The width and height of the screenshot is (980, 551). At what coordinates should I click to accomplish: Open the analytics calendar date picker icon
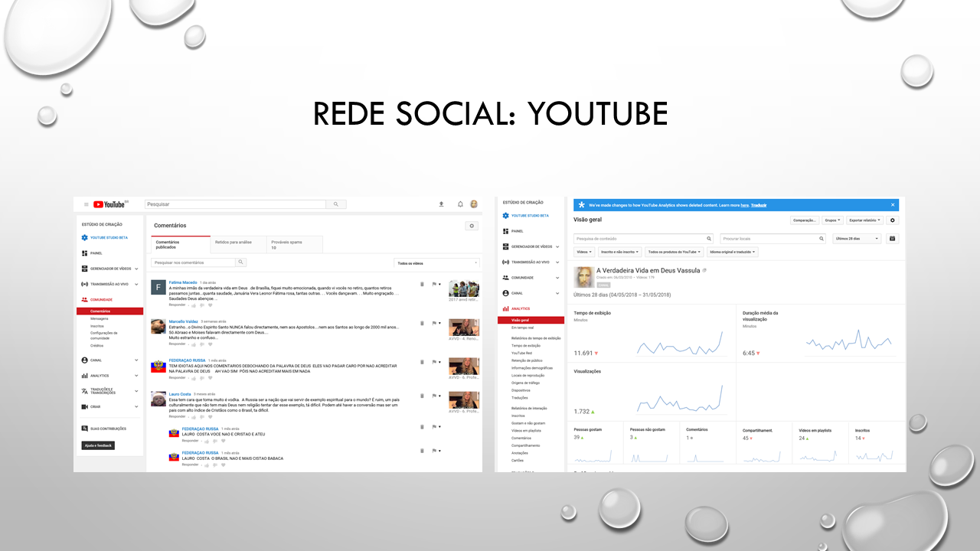click(892, 239)
